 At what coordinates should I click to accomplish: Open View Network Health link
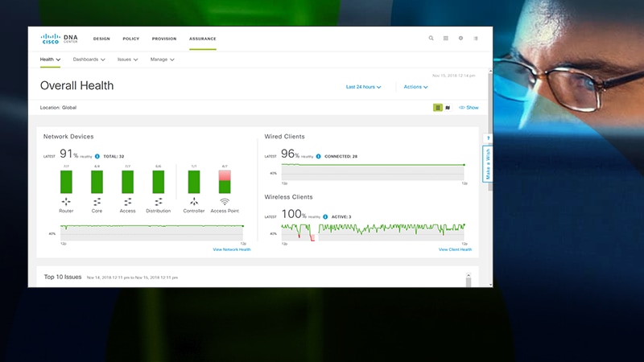point(232,249)
